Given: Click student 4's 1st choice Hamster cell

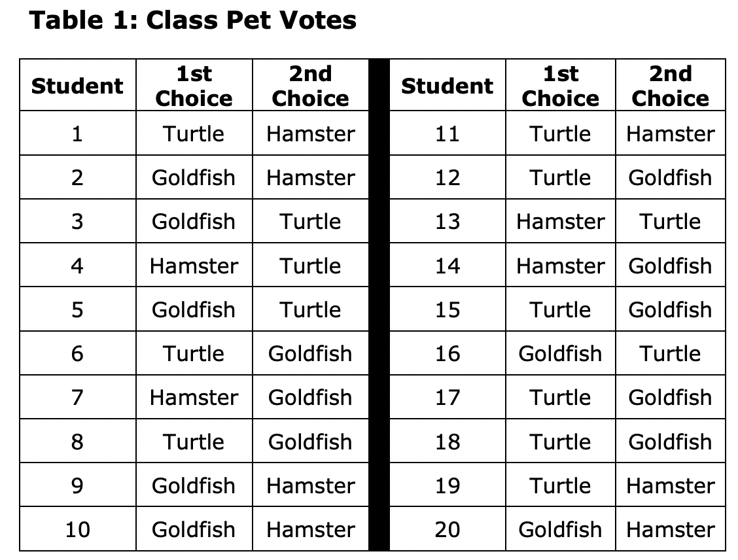Looking at the screenshot, I should [194, 266].
